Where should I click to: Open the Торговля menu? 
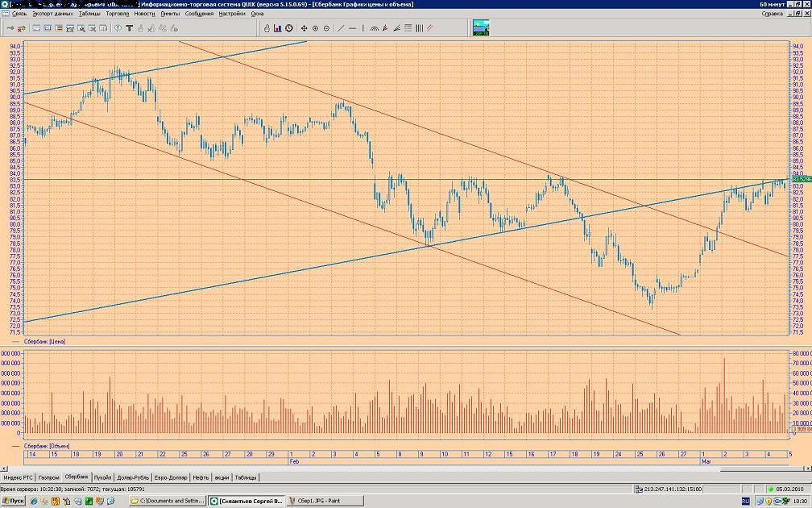coord(117,14)
